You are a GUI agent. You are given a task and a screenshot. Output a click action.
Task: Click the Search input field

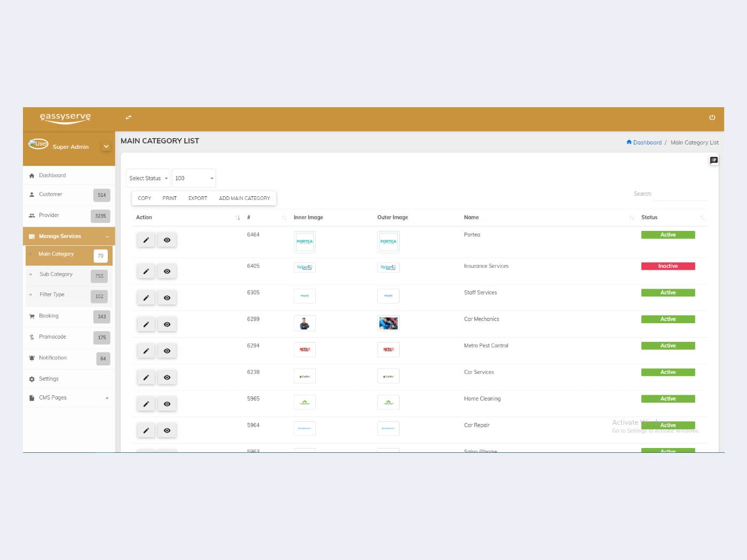[680, 194]
